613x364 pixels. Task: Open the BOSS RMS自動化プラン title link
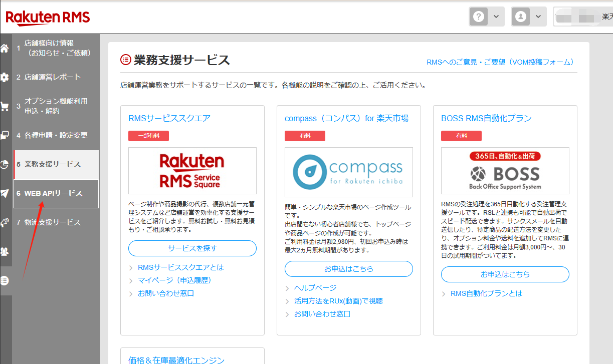(486, 118)
